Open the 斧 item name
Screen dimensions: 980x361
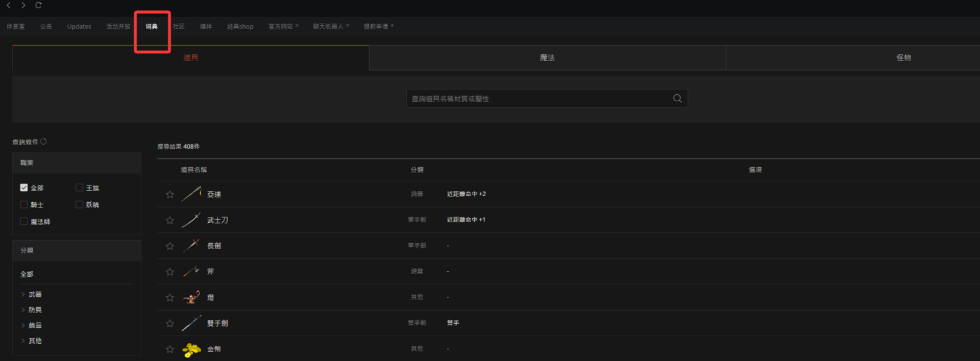click(x=210, y=271)
